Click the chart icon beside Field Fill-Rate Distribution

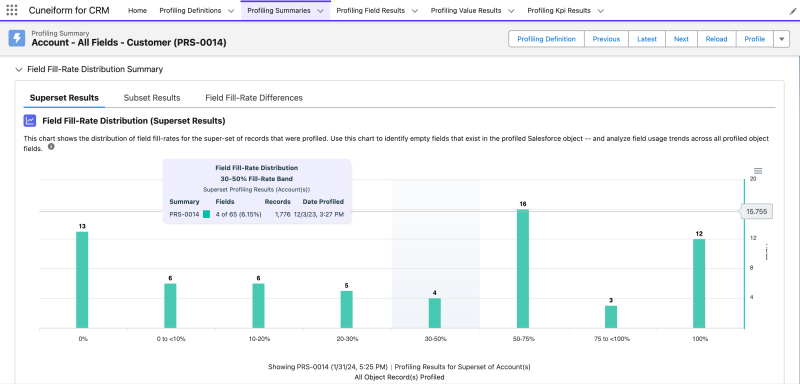[30, 121]
